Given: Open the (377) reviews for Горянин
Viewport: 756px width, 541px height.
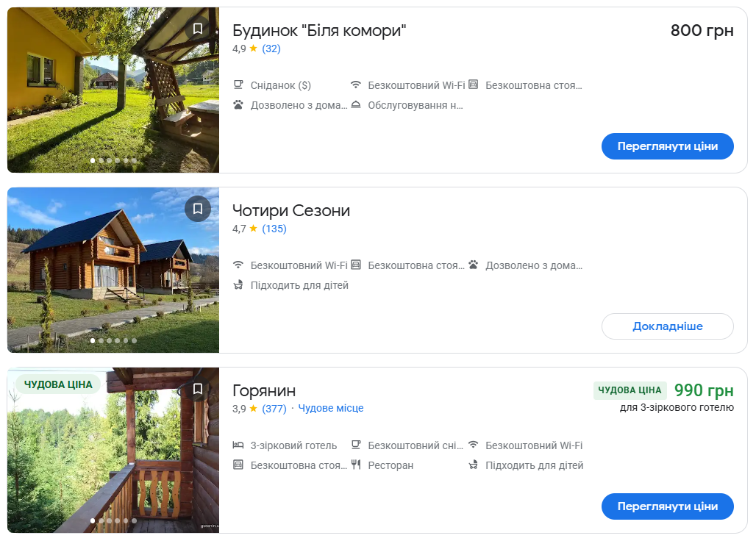Looking at the screenshot, I should click(x=274, y=409).
